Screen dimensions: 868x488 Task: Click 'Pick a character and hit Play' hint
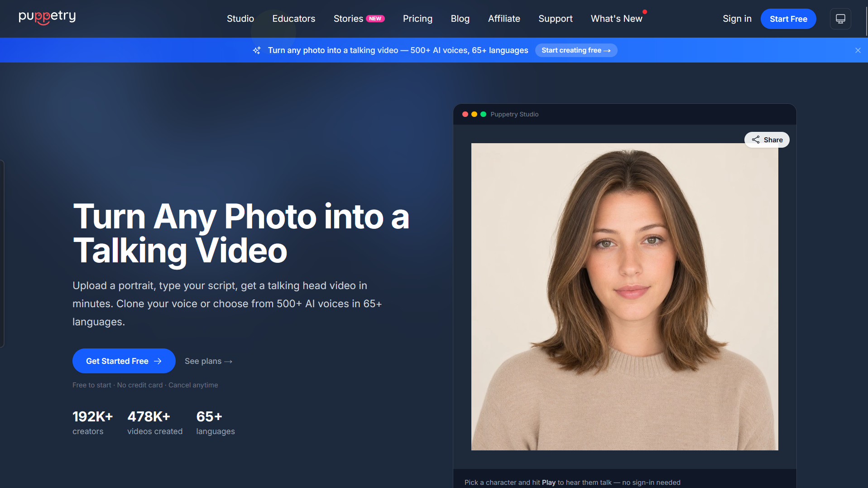click(572, 482)
